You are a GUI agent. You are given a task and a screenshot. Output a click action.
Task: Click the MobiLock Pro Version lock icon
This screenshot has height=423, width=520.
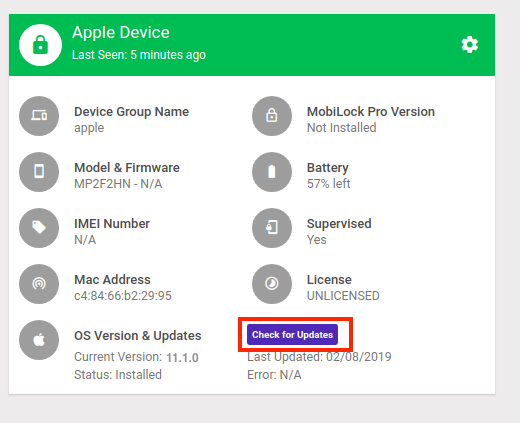click(272, 116)
